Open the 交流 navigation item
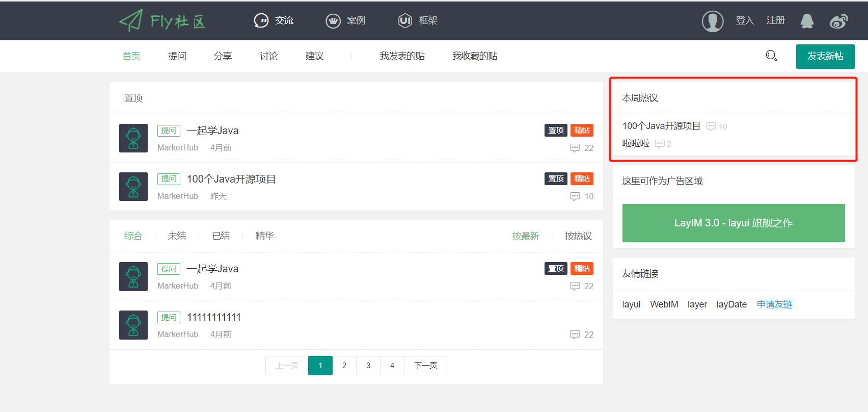The width and height of the screenshot is (868, 412). click(x=274, y=20)
